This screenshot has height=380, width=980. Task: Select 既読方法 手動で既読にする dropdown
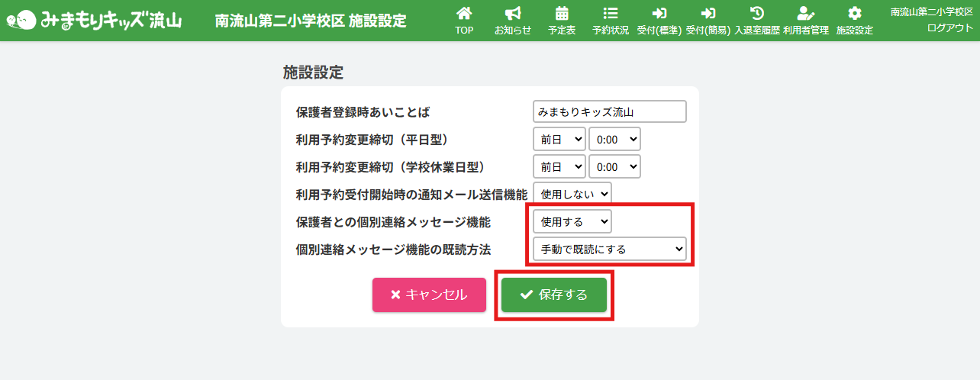pos(609,249)
